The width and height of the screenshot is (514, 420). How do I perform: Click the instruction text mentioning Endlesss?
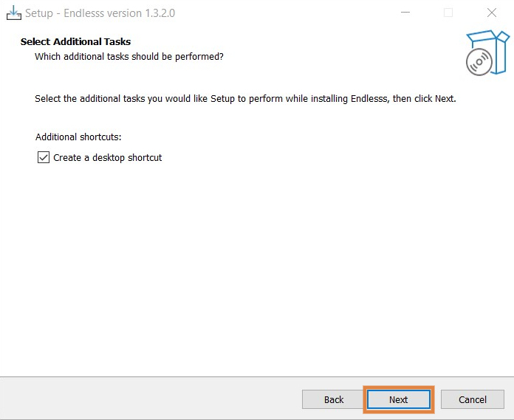click(245, 98)
